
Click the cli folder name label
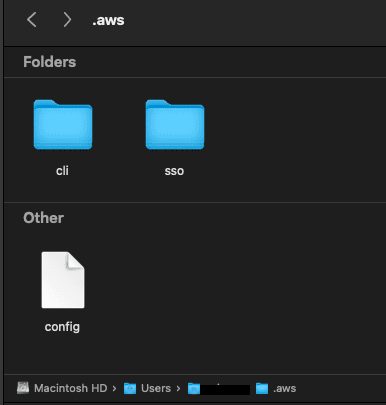click(x=62, y=171)
